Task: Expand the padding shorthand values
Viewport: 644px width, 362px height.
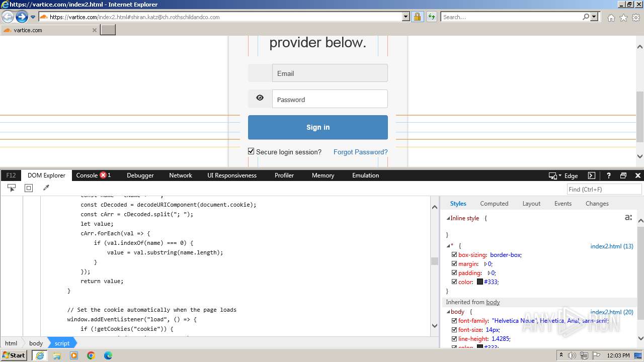Action: [x=490, y=273]
